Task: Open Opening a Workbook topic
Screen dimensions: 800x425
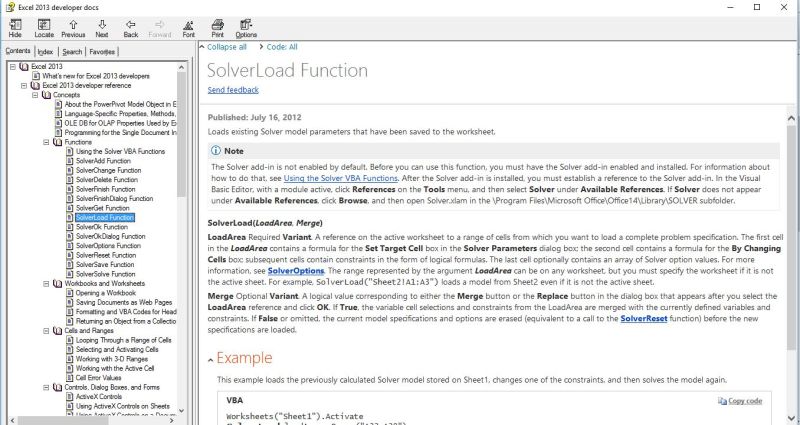Action: point(106,293)
